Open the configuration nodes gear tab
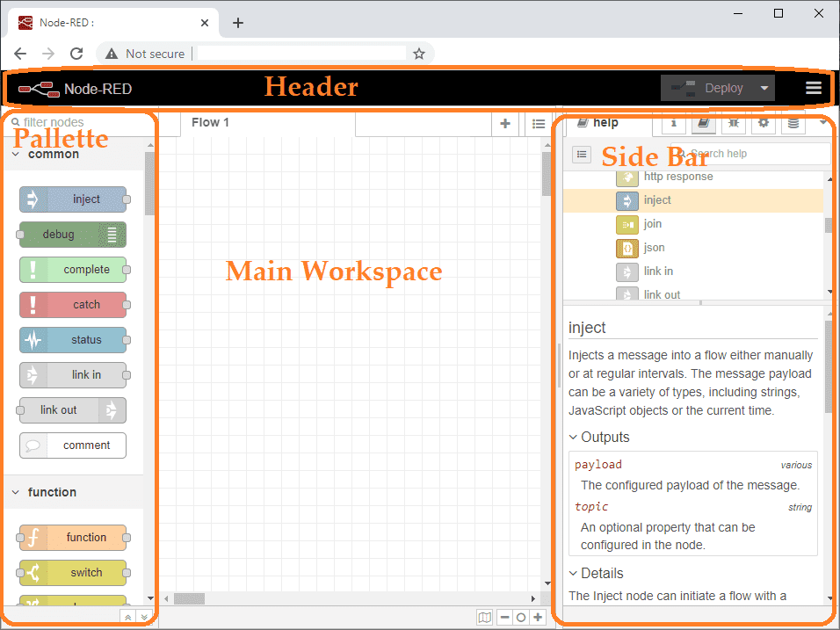Image resolution: width=840 pixels, height=630 pixels. coord(764,124)
